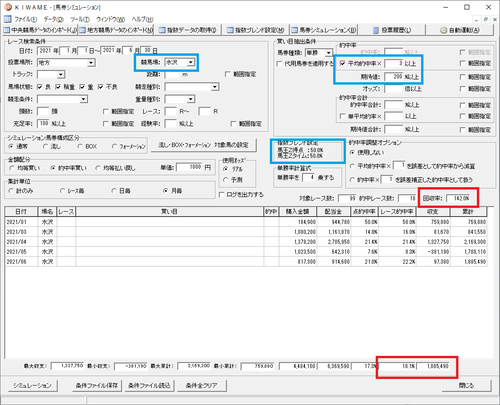Click the KIWAME application icon in the title bar
The width and height of the screenshot is (500, 405).
[8, 7]
